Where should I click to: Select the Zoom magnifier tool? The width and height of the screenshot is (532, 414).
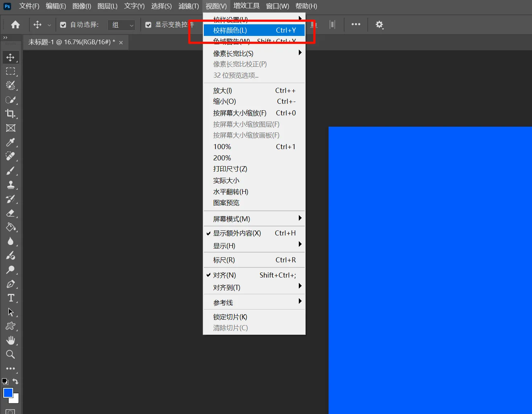11,354
